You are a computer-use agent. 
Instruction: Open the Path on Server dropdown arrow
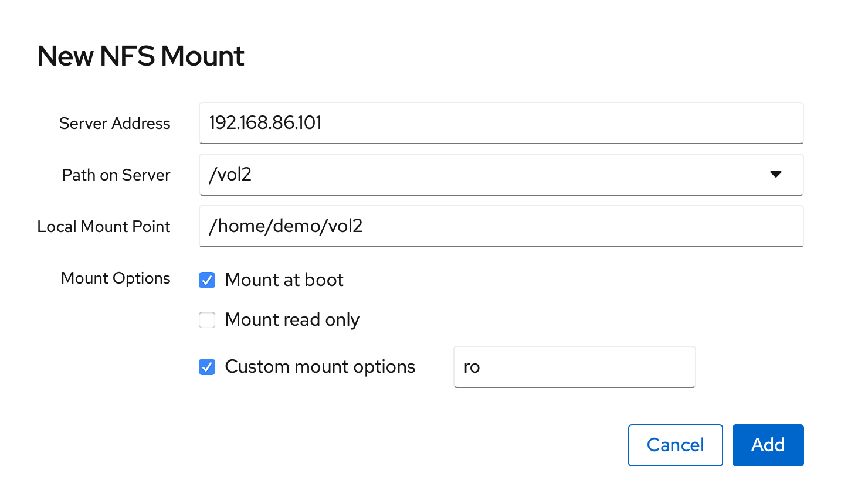click(x=776, y=174)
